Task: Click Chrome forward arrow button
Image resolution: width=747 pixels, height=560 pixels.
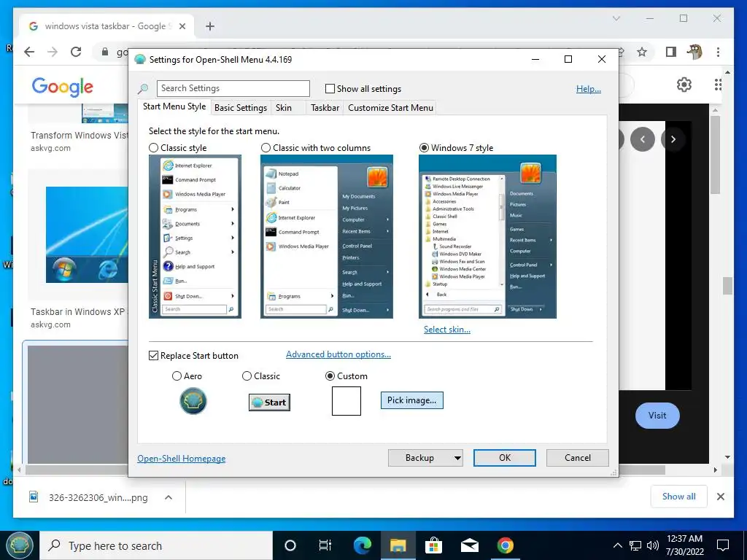Action: pyautogui.click(x=53, y=52)
